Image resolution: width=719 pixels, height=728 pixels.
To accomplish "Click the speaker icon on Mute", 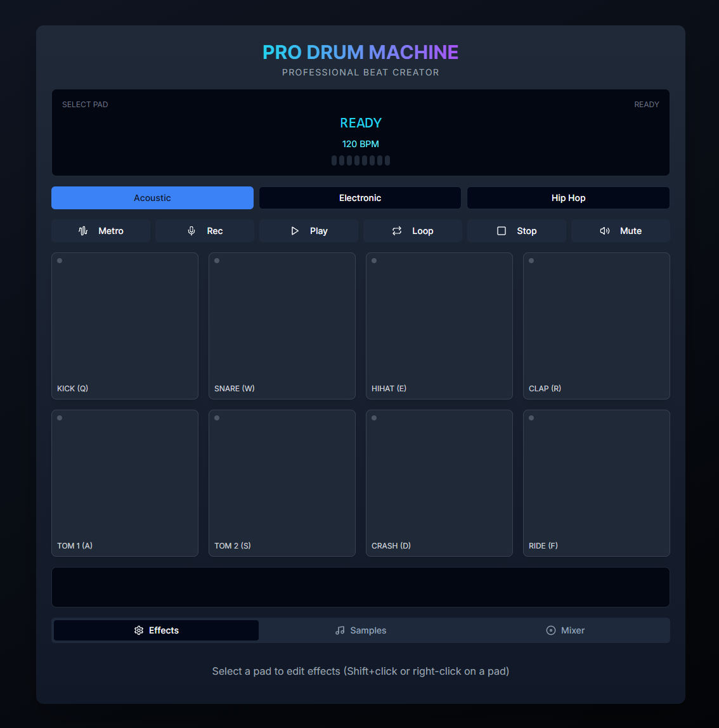I will [x=605, y=231].
